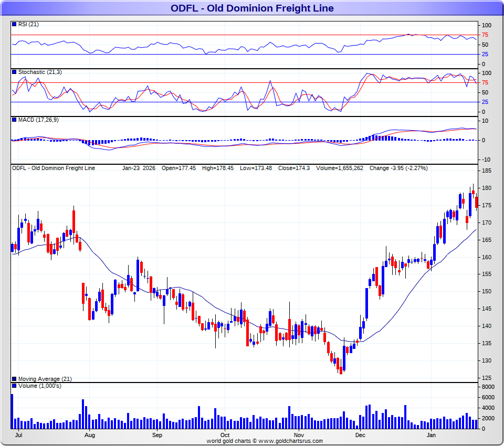Click the 8000 volume axis label
The height and width of the screenshot is (446, 504).
(x=488, y=387)
